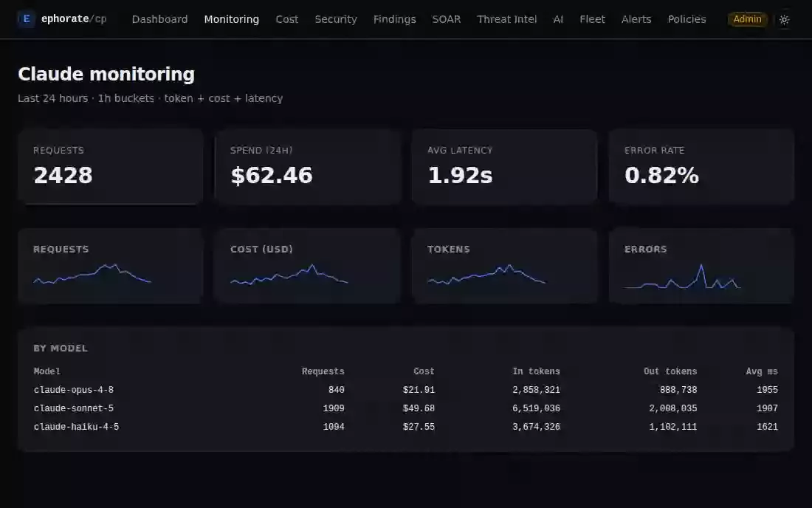The width and height of the screenshot is (812, 508).
Task: Click the 1909 requests cell
Action: [334, 408]
